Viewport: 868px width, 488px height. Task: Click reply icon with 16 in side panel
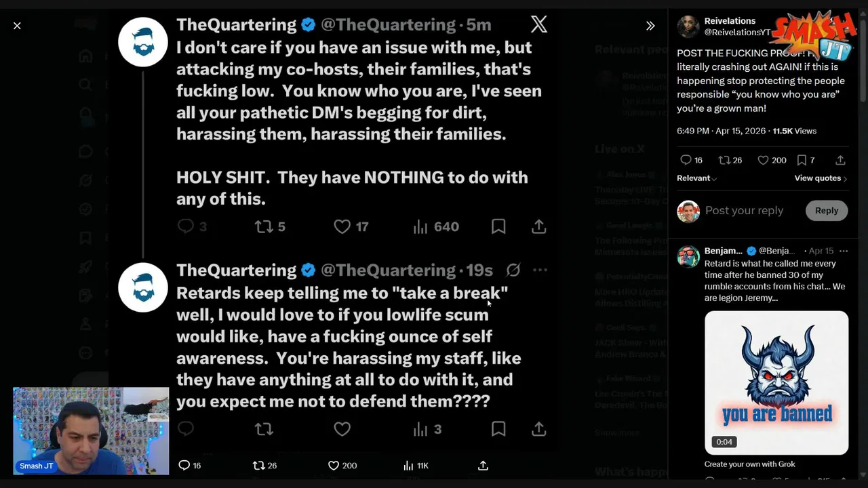click(x=686, y=160)
